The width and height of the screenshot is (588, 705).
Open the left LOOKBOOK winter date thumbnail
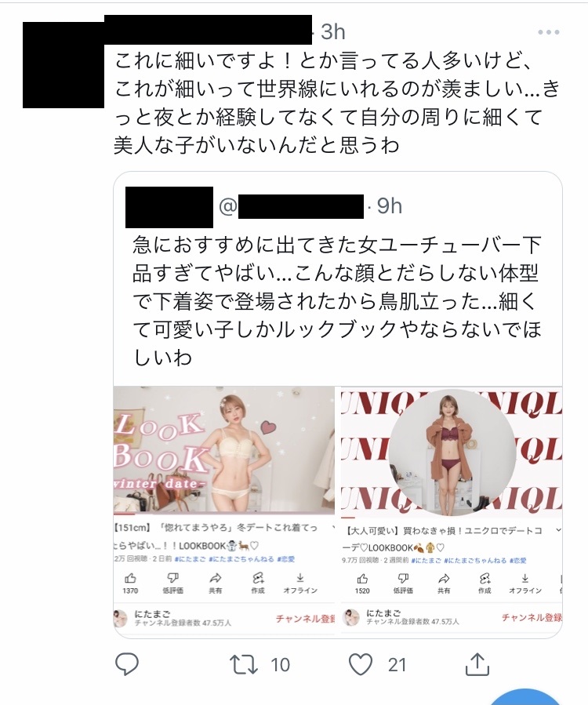click(x=224, y=449)
